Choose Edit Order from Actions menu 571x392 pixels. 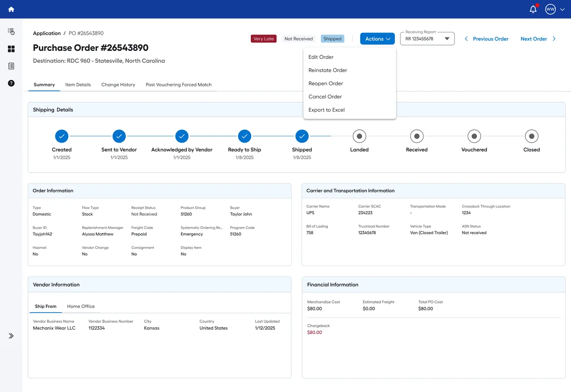(x=350, y=57)
